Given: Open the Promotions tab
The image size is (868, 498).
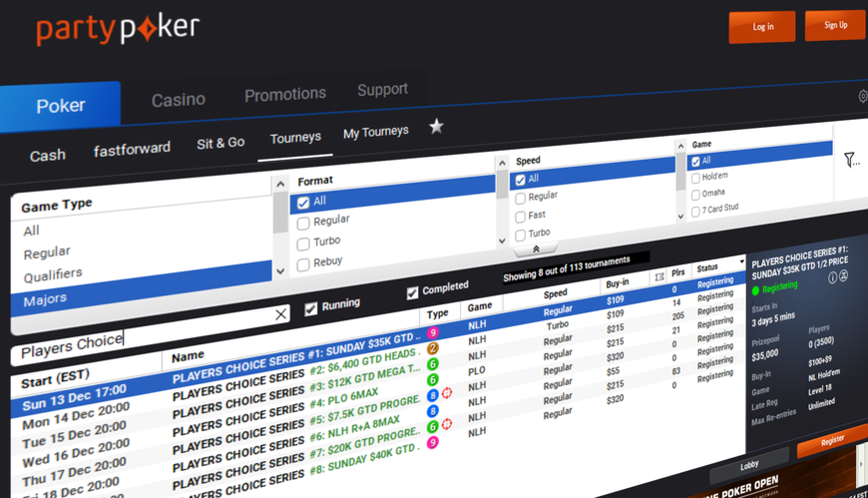Looking at the screenshot, I should (285, 95).
